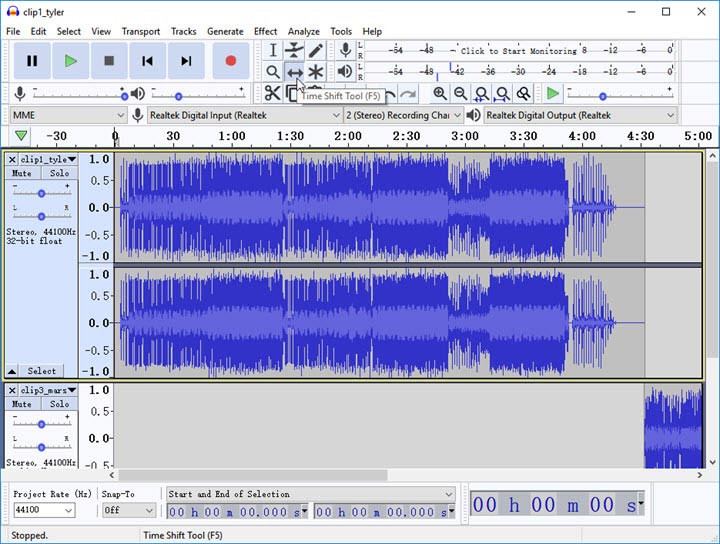Click the Skip to End button
720x544 pixels.
point(186,61)
